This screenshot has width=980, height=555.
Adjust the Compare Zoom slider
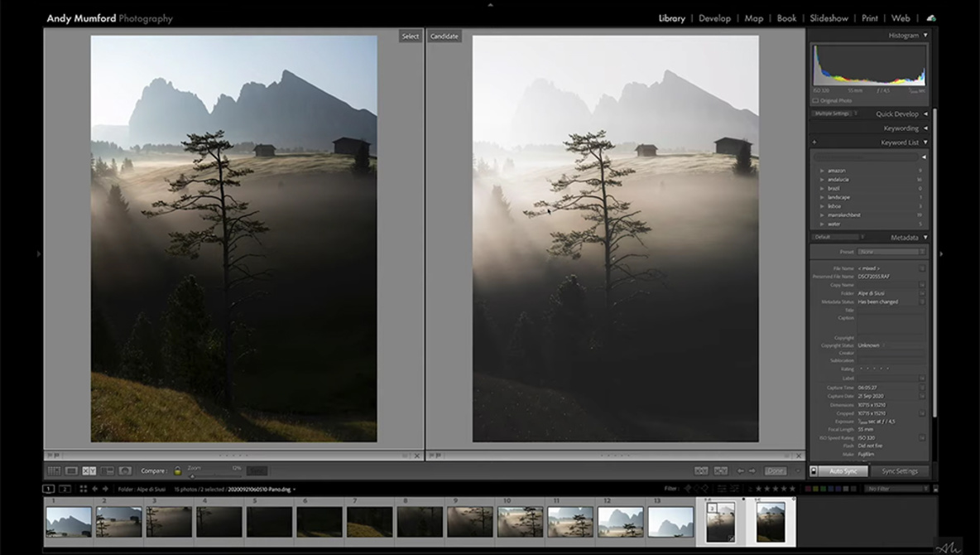pyautogui.click(x=193, y=475)
